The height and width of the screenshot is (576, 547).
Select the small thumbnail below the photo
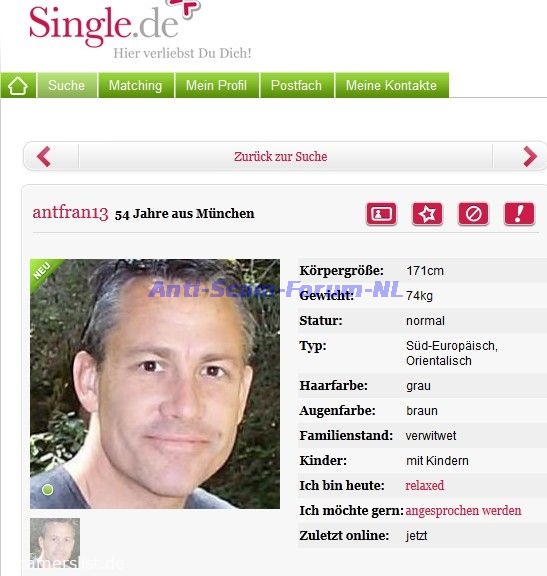pos(55,540)
